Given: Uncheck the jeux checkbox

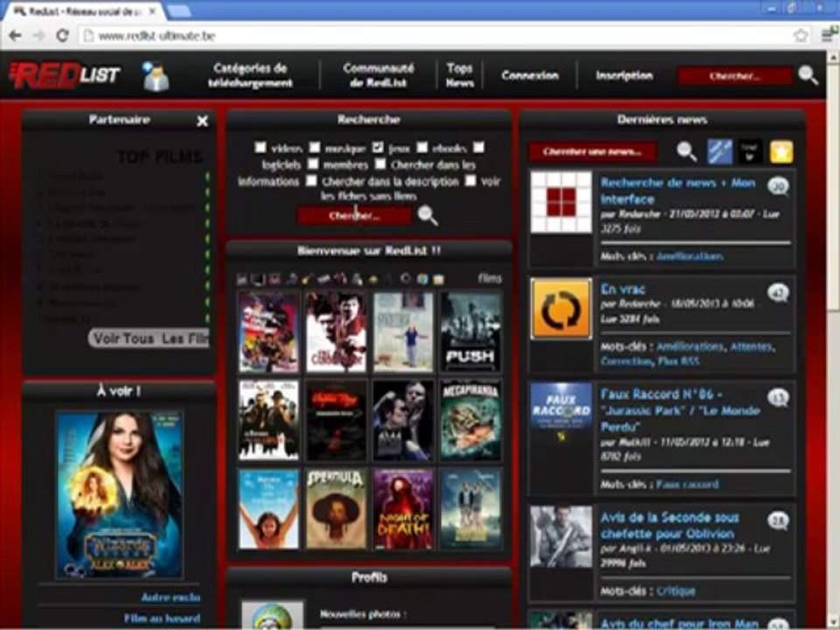Looking at the screenshot, I should click(378, 147).
